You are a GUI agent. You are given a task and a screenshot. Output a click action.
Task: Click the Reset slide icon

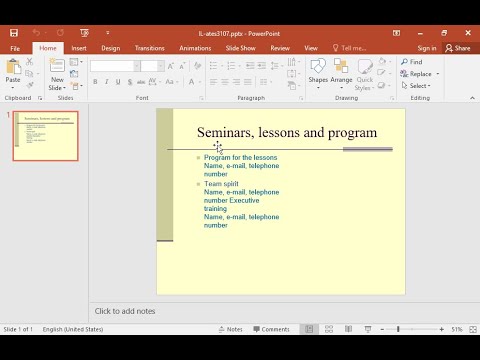[x=74, y=74]
